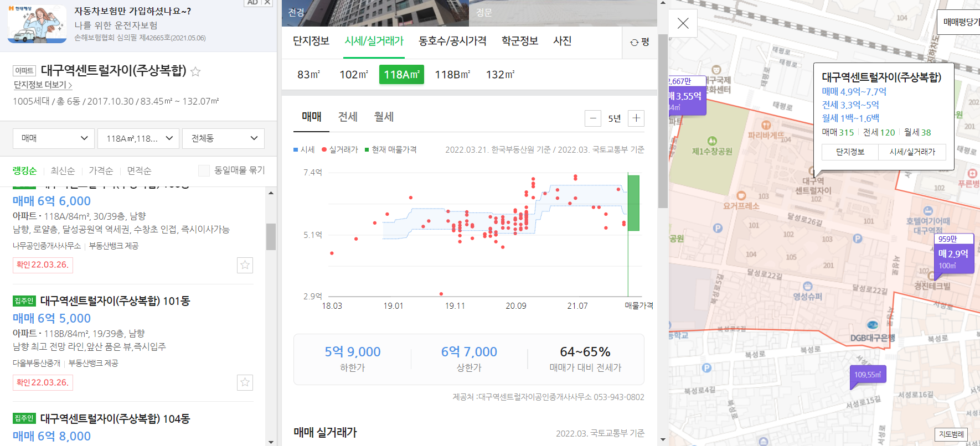980x446 pixels.
Task: Click the 6억 7,000 상한가 value
Action: pyautogui.click(x=469, y=352)
